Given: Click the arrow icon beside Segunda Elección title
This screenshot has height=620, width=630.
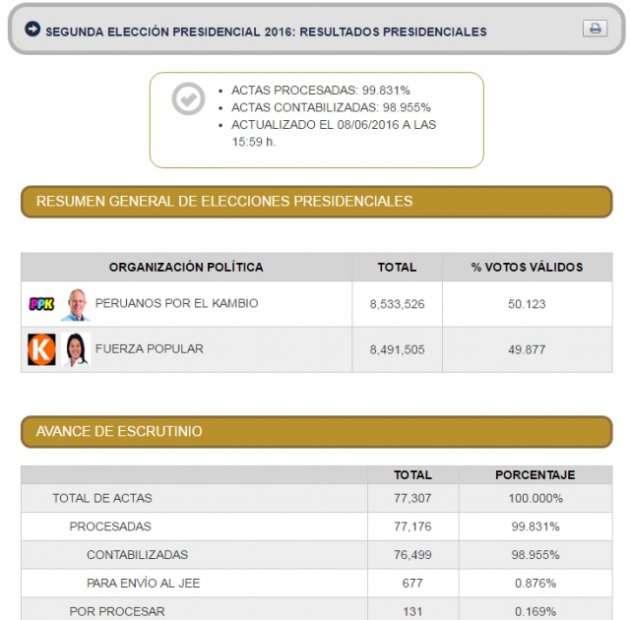Looking at the screenshot, I should tap(32, 29).
